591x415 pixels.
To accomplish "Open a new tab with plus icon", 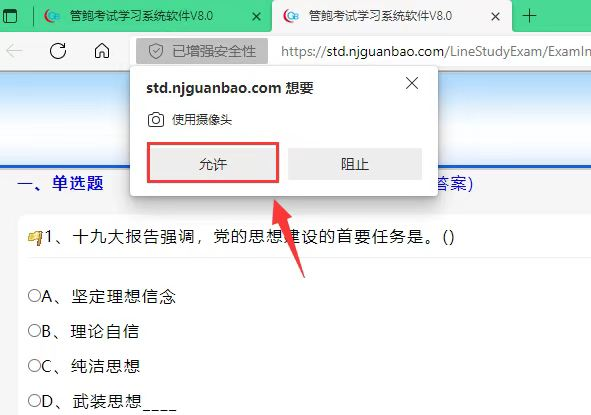I will click(530, 16).
